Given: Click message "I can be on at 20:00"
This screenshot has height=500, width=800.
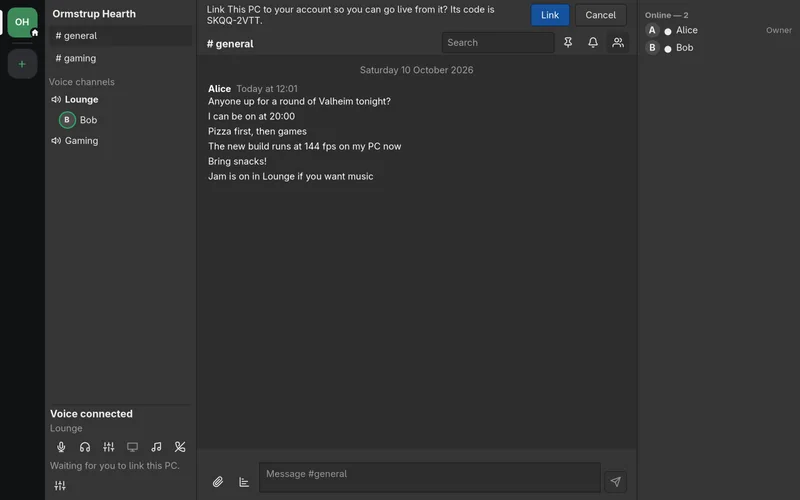Looking at the screenshot, I should (252, 116).
